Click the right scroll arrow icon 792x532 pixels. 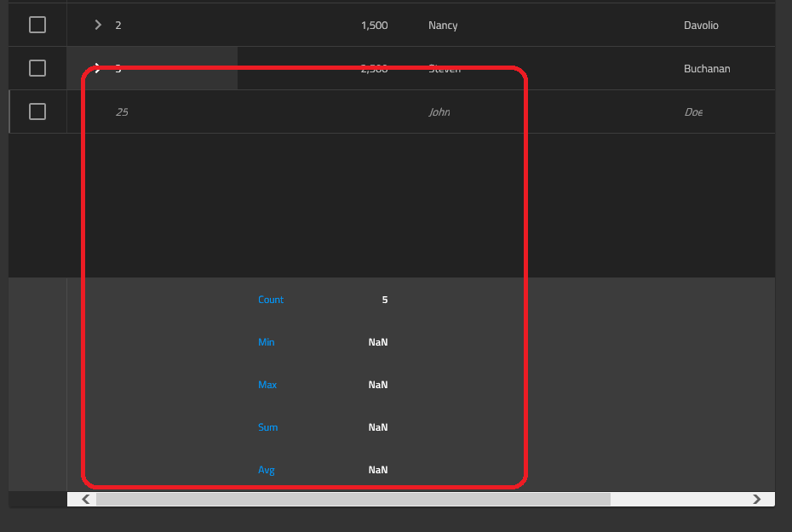click(757, 499)
